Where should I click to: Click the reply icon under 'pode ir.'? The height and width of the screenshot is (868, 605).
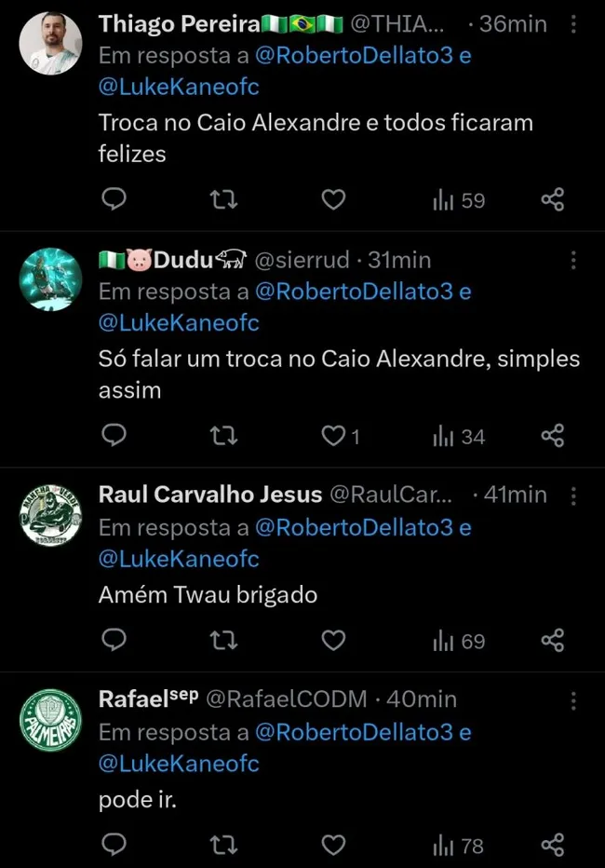[114, 845]
